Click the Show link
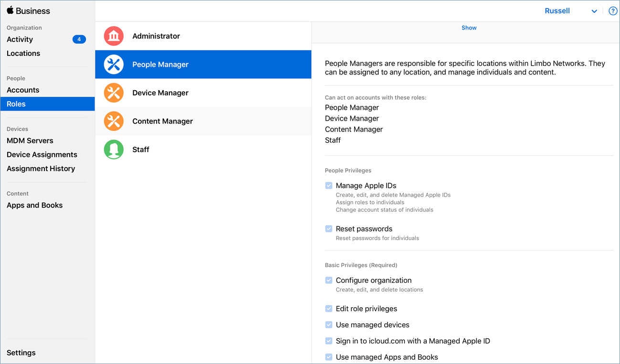 pyautogui.click(x=469, y=28)
